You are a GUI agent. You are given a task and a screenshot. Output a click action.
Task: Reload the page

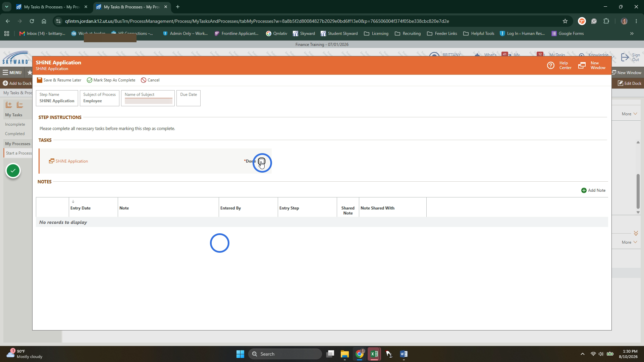coord(32,21)
